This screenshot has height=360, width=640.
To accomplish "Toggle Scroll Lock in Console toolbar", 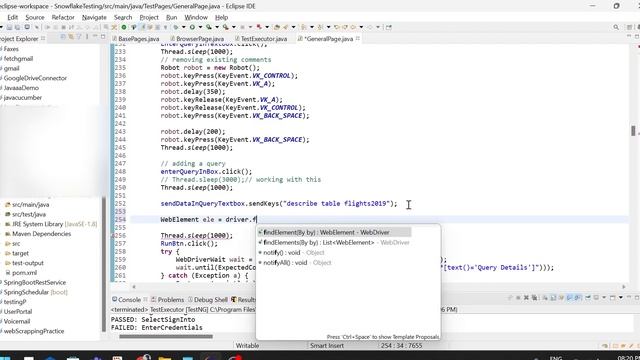I will pos(553,298).
